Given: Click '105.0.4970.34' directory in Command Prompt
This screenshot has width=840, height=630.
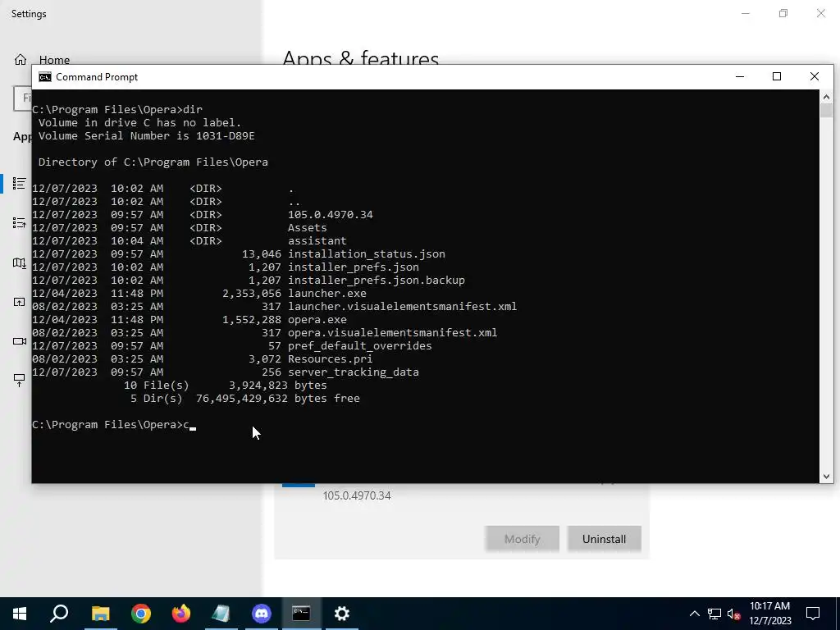Looking at the screenshot, I should click(331, 215).
